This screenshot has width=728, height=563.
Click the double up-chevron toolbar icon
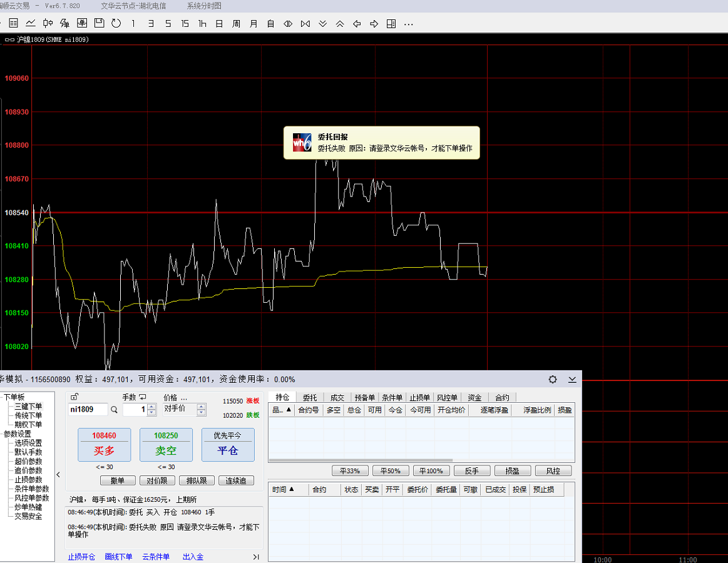pyautogui.click(x=340, y=24)
